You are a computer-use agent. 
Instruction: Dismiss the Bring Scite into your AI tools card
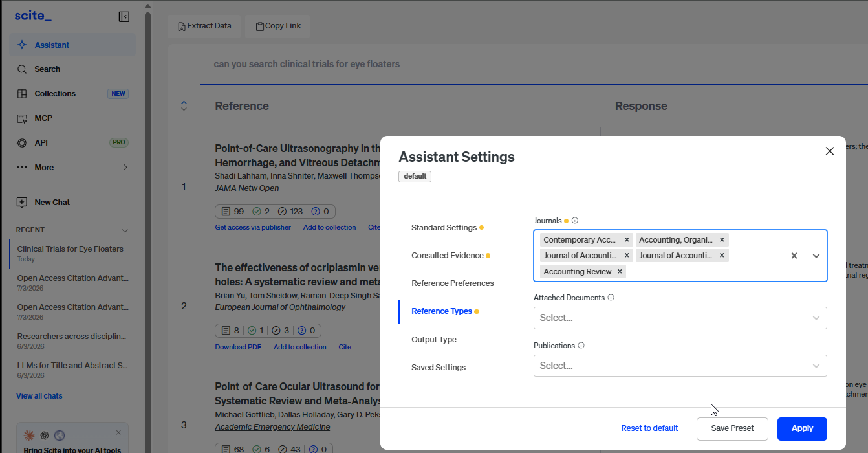point(118,432)
